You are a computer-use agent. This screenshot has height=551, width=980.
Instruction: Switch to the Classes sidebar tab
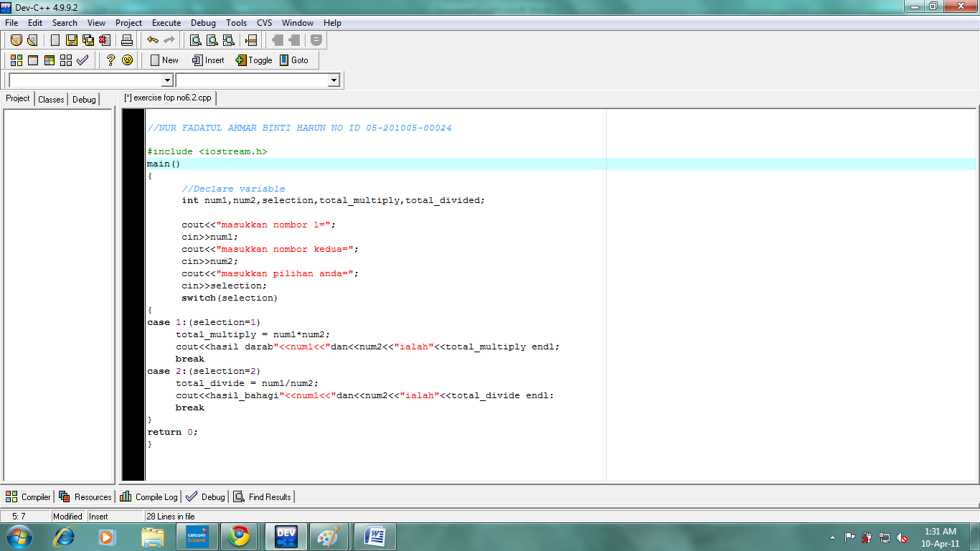coord(51,100)
